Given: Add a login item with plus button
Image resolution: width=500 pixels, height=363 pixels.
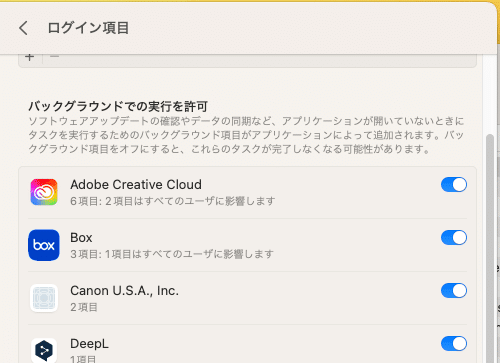Looking at the screenshot, I should pyautogui.click(x=30, y=57).
